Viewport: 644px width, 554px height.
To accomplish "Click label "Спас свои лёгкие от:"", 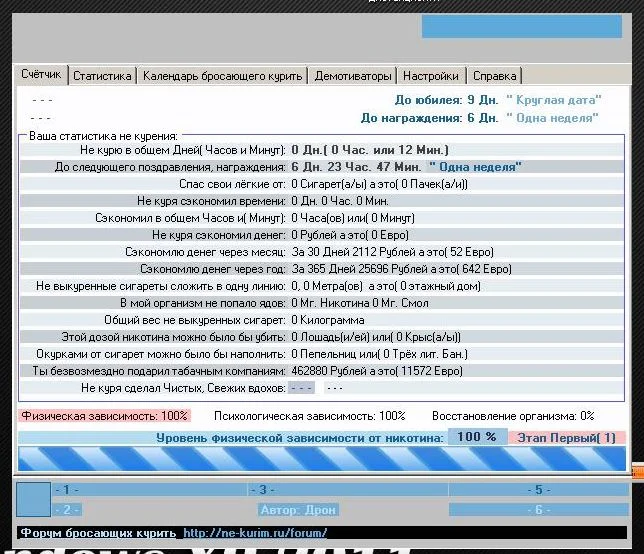I will point(232,184).
